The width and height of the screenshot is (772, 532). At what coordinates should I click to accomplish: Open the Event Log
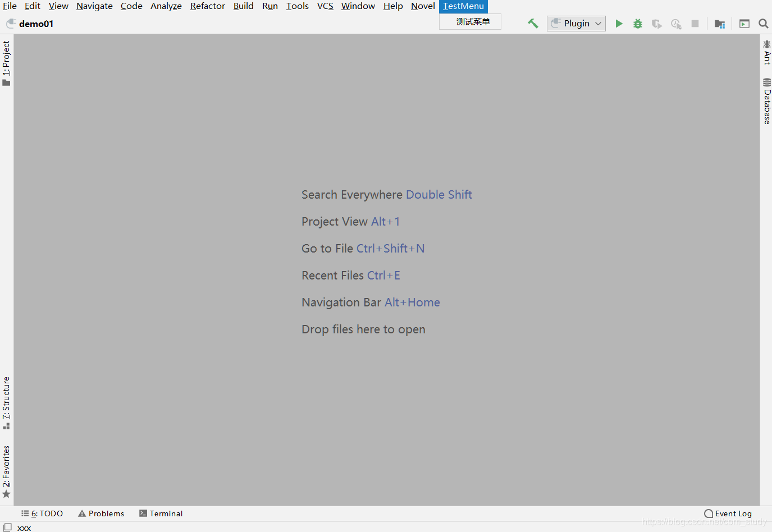pyautogui.click(x=728, y=513)
